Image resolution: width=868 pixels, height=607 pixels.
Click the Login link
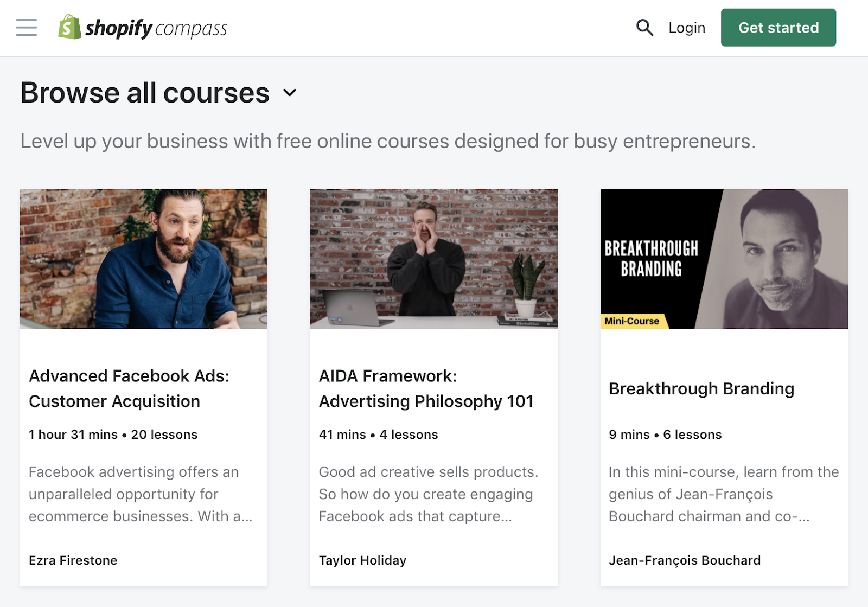click(x=687, y=28)
